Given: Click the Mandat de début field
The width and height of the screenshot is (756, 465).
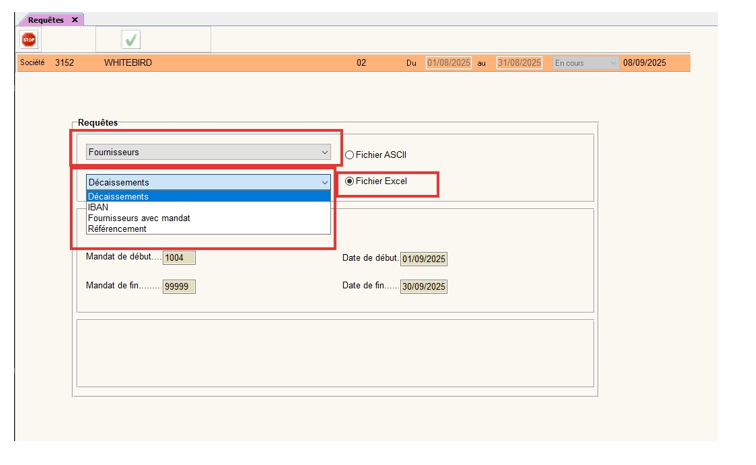Looking at the screenshot, I should [179, 257].
